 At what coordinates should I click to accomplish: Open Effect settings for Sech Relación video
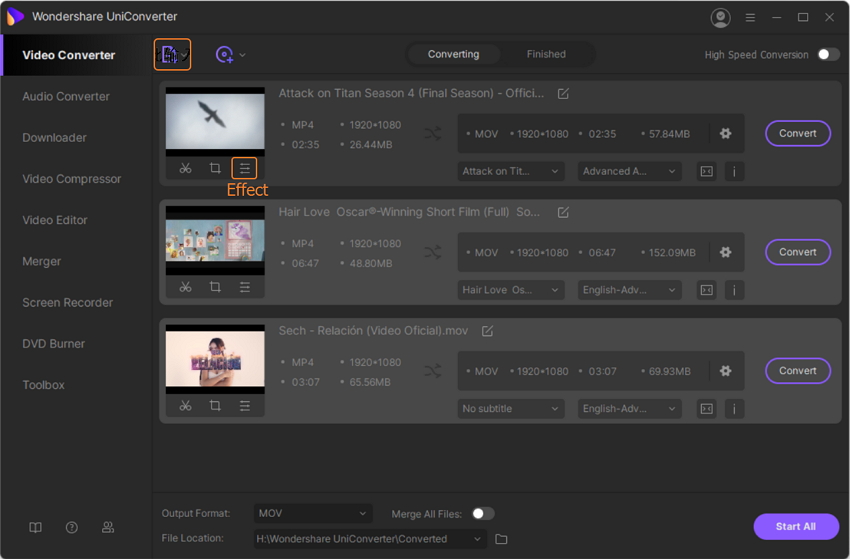coord(245,406)
